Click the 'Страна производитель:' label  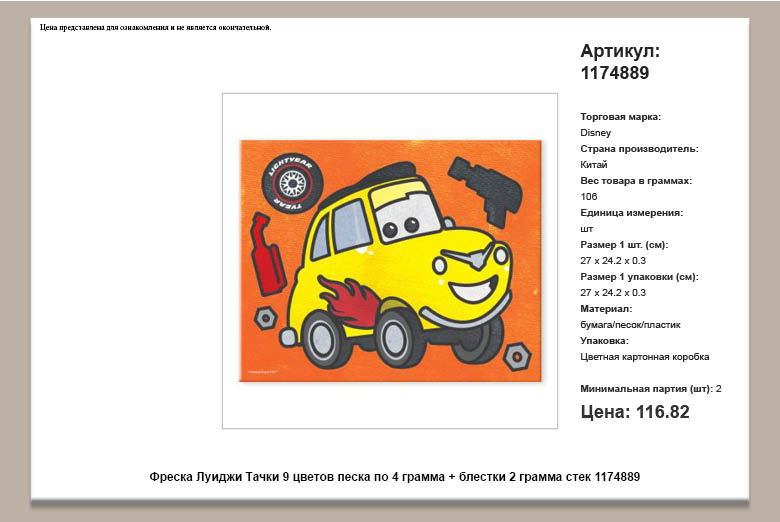(x=639, y=149)
